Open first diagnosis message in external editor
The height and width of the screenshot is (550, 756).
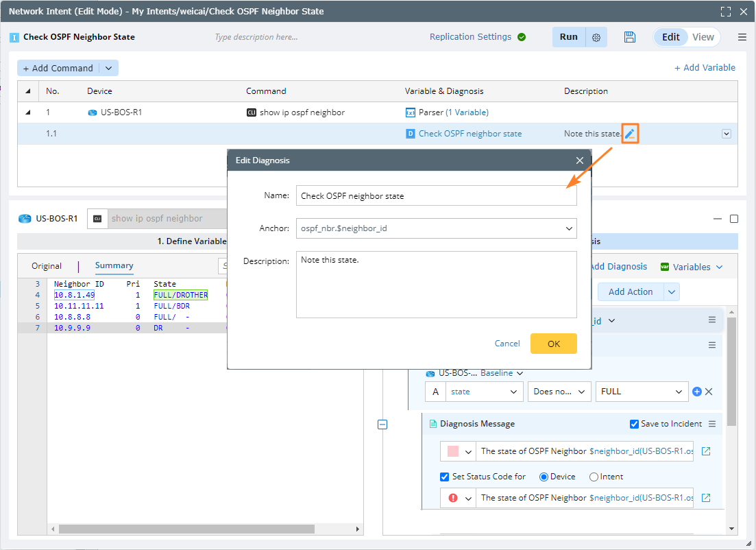click(706, 451)
